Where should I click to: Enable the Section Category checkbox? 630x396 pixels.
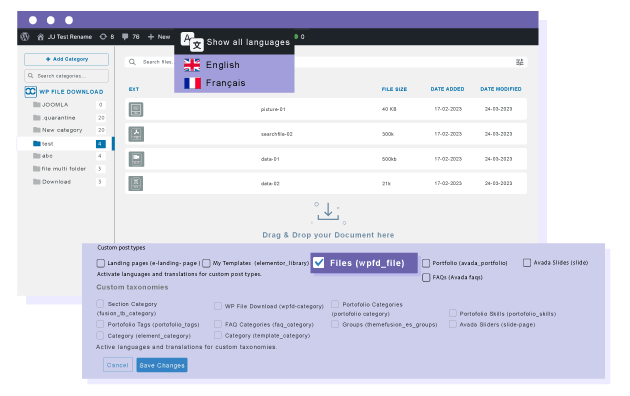click(100, 304)
